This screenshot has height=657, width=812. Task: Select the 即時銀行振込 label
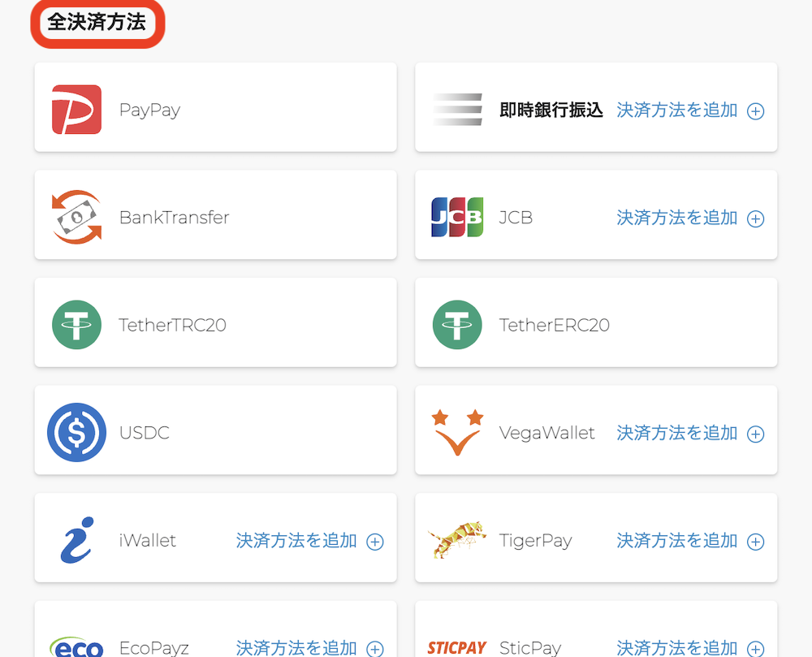[551, 110]
